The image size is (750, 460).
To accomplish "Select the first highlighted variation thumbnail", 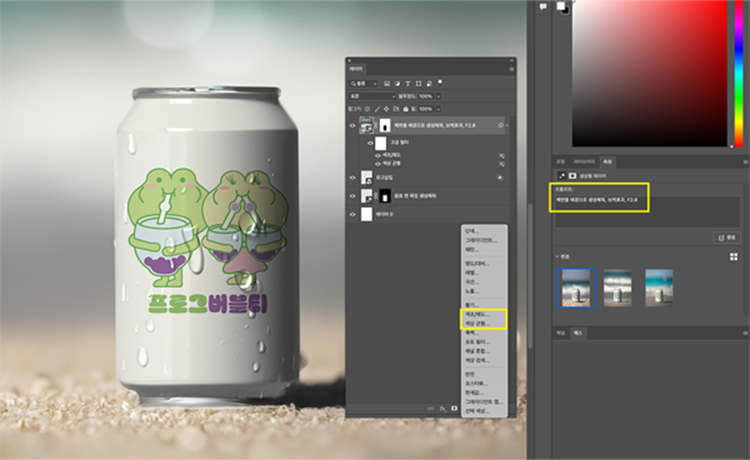I will pos(576,288).
